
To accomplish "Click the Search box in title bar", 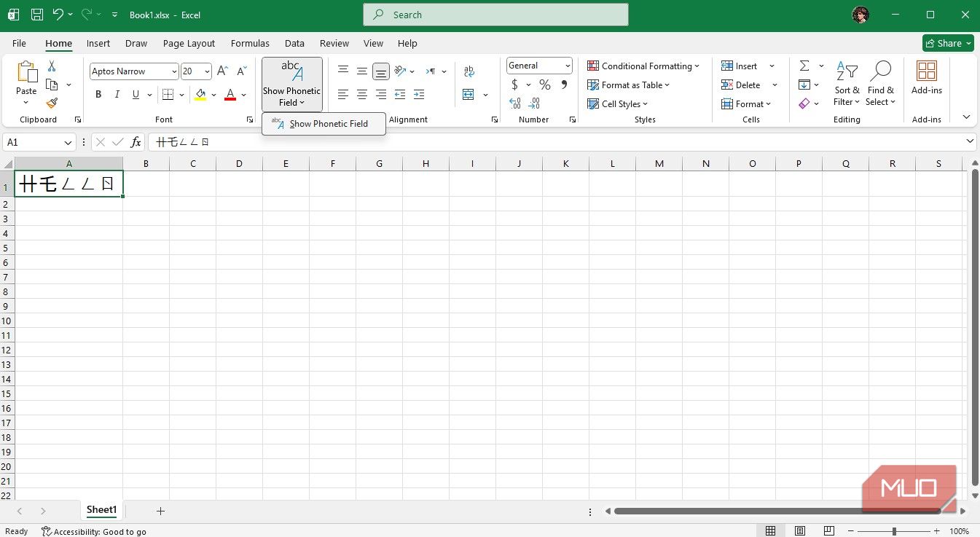I will click(x=495, y=15).
